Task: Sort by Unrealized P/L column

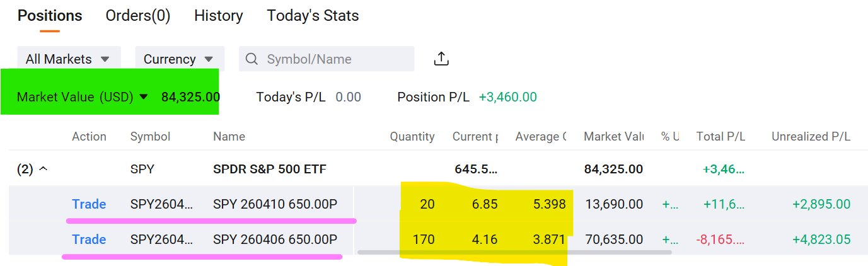Action: pos(811,137)
